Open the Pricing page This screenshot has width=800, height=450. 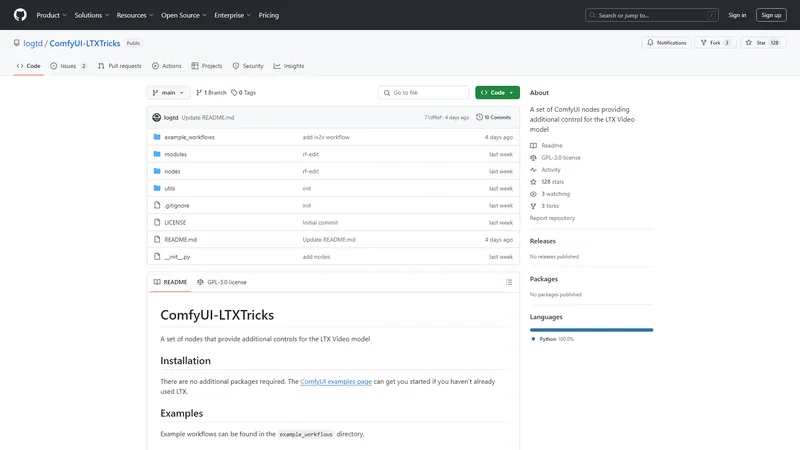pyautogui.click(x=268, y=15)
